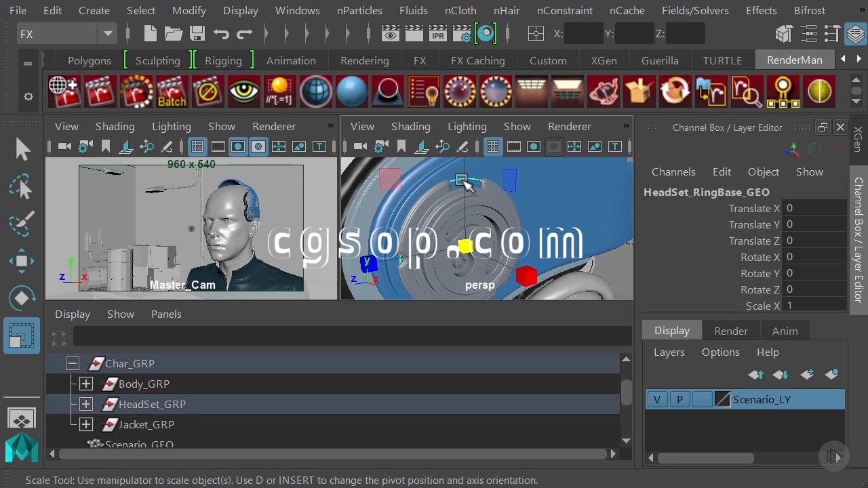Toggle grid display in persp panel
The image size is (868, 488).
(x=493, y=146)
